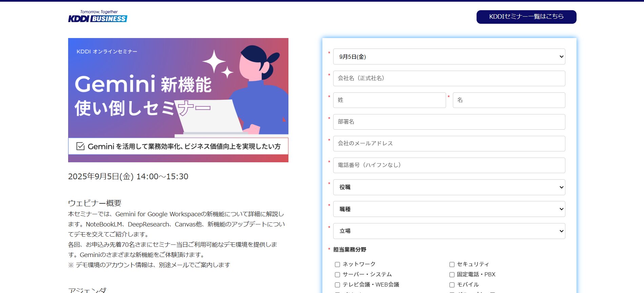Open the KDDIセミナー一覧はこちら button

pyautogui.click(x=526, y=17)
